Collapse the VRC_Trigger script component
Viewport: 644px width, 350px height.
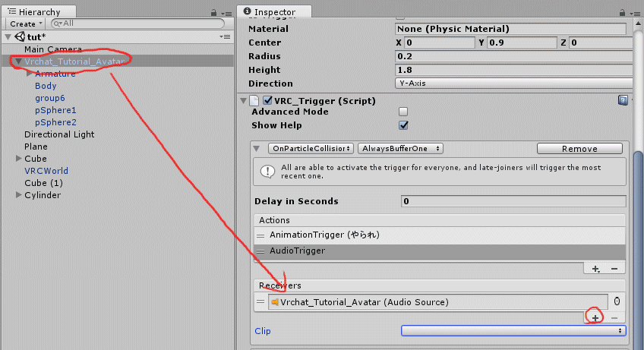point(243,101)
